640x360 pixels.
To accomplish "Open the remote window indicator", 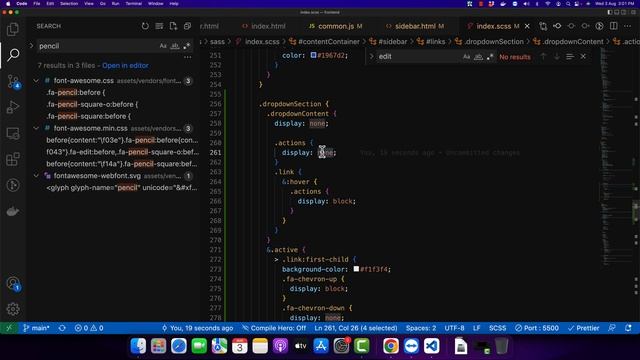I will 9,328.
